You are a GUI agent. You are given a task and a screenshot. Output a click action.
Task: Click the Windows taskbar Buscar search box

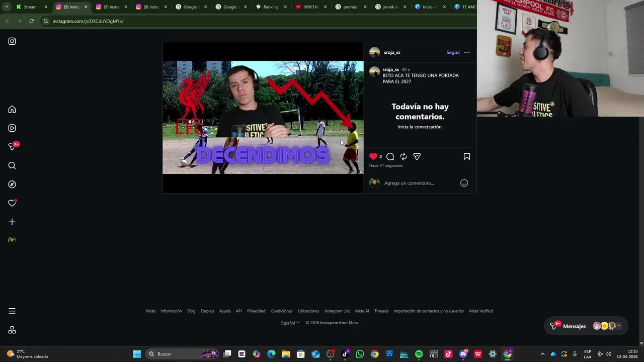(182, 354)
